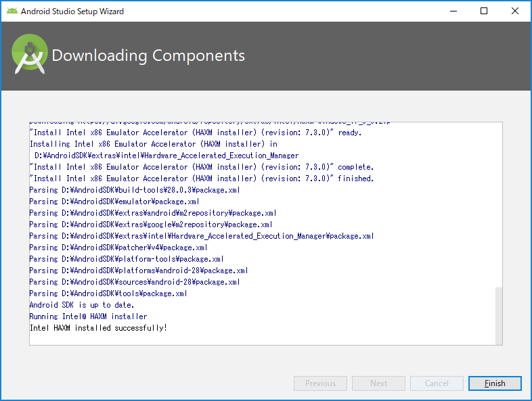Click the HAXM installer 'complete.' line

coord(202,167)
